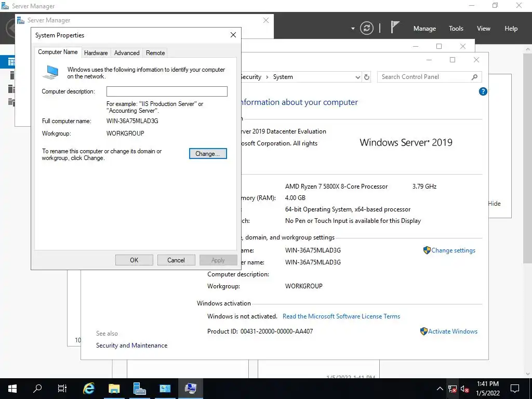Select the Dashboard icon in Server Manager sidebar
The height and width of the screenshot is (399, 532).
tap(11, 62)
